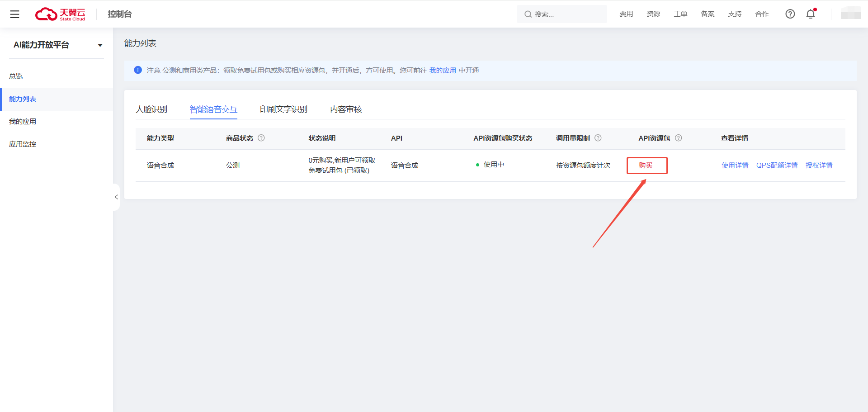Click the 调用量限制 help icon
The height and width of the screenshot is (412, 868).
[x=598, y=138]
